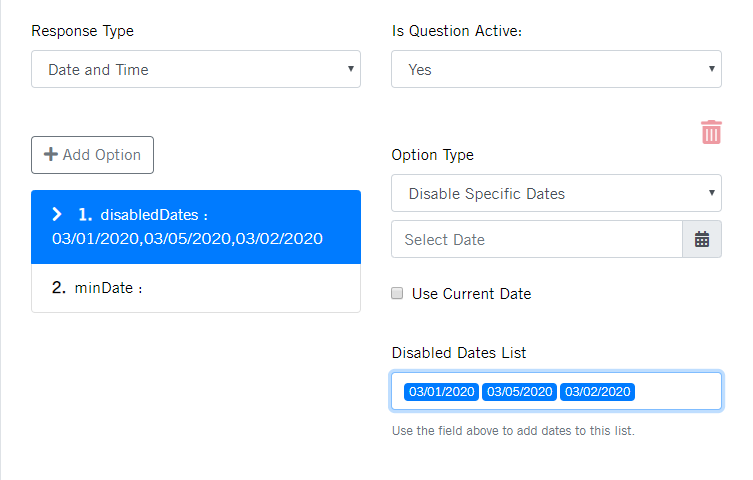Click the Is Question Active label
The width and height of the screenshot is (753, 480).
pyautogui.click(x=457, y=31)
